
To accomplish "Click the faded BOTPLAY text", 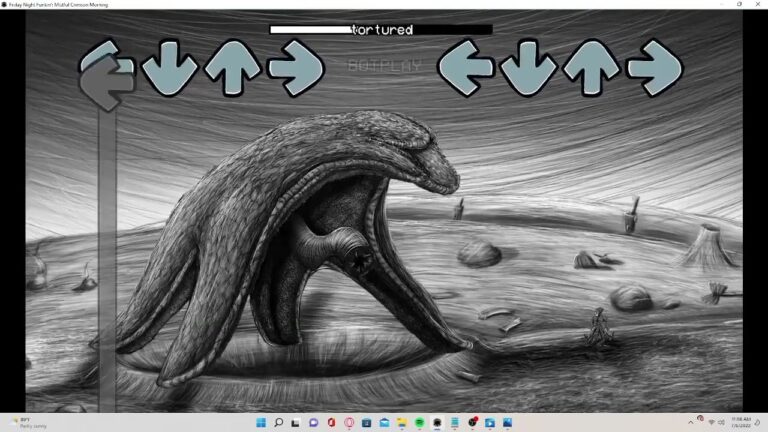I will pos(384,66).
